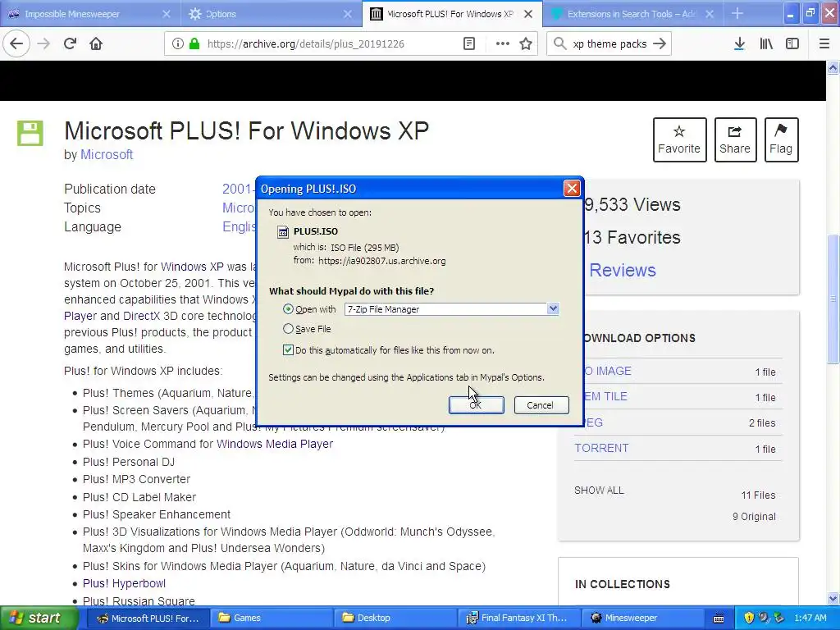The height and width of the screenshot is (630, 840).
Task: Click the forward navigation arrow
Action: coord(43,44)
